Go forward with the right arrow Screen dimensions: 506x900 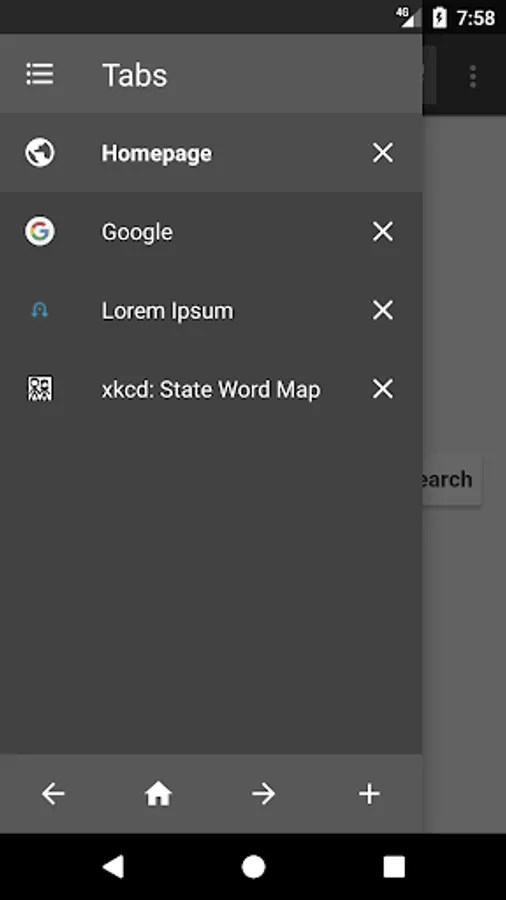coord(264,794)
